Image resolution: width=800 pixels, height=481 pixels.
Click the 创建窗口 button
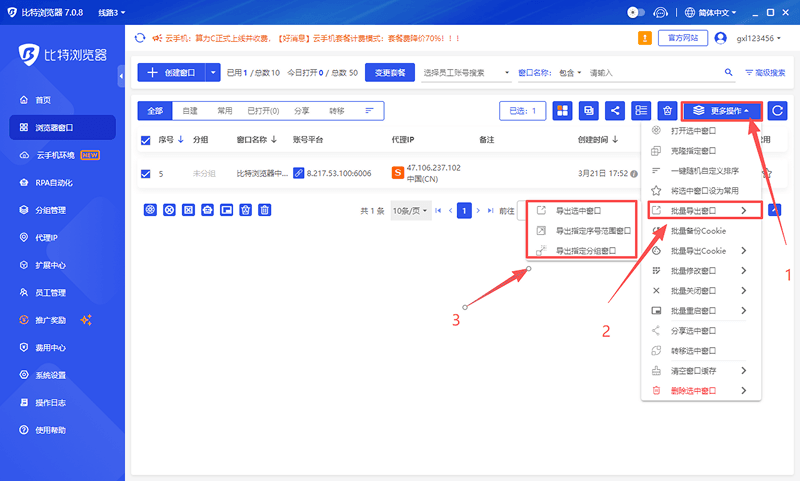172,72
